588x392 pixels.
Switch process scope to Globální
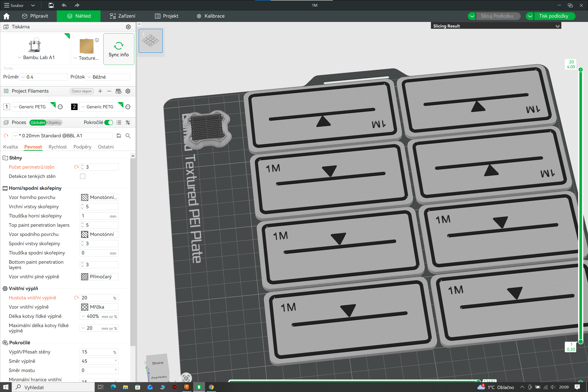click(x=38, y=122)
